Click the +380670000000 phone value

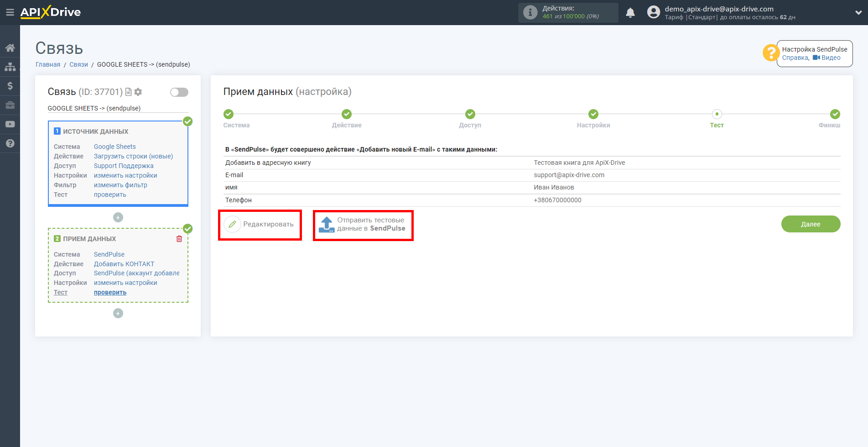(x=557, y=200)
